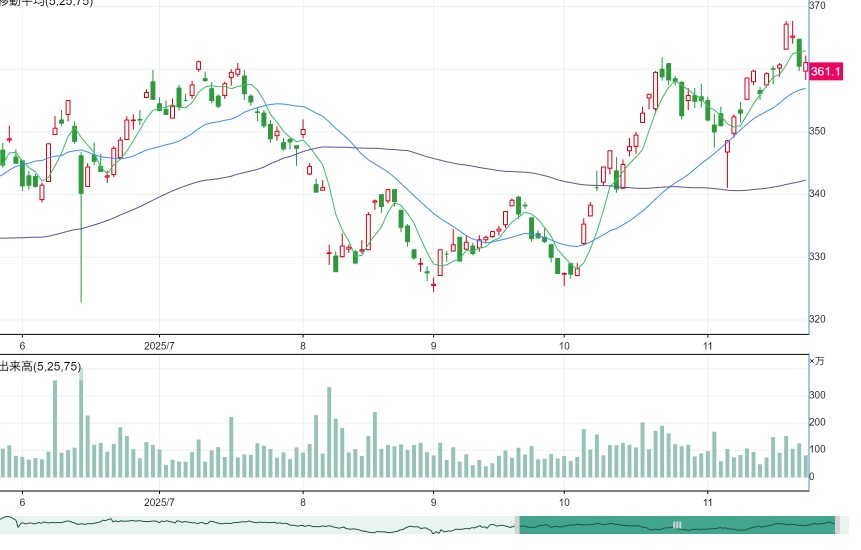
Task: Click the 370 price axis label
Action: pos(817,5)
